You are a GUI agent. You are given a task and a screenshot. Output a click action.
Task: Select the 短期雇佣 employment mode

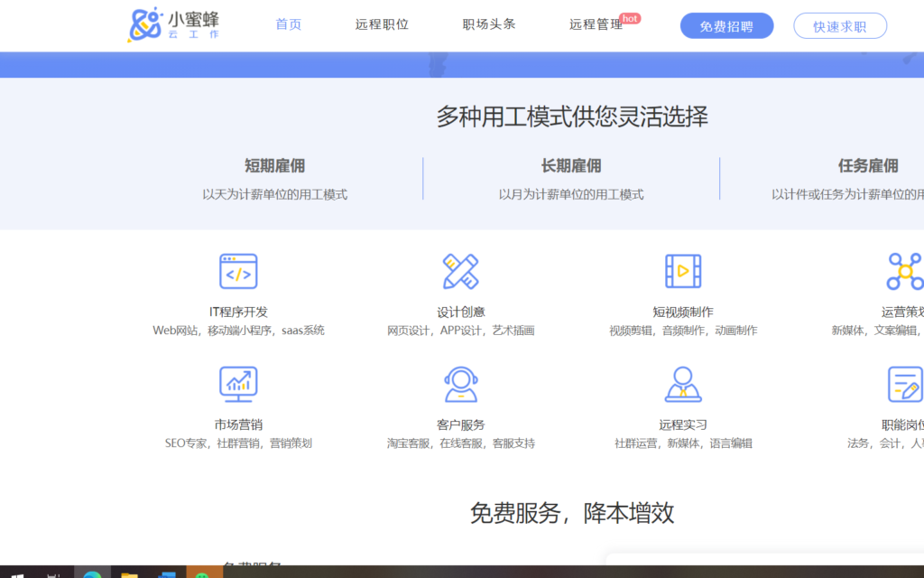(x=274, y=166)
